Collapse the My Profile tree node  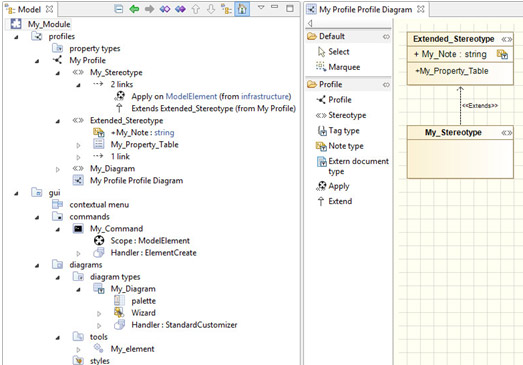(x=37, y=61)
